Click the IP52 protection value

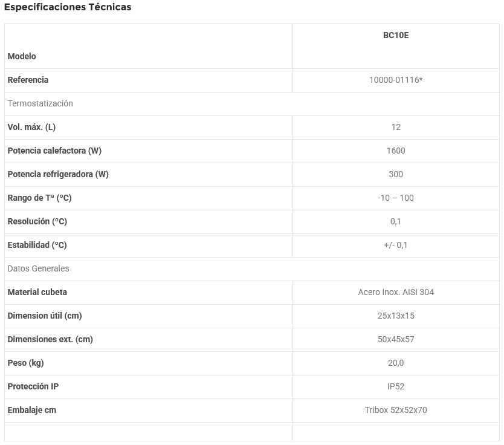(396, 386)
